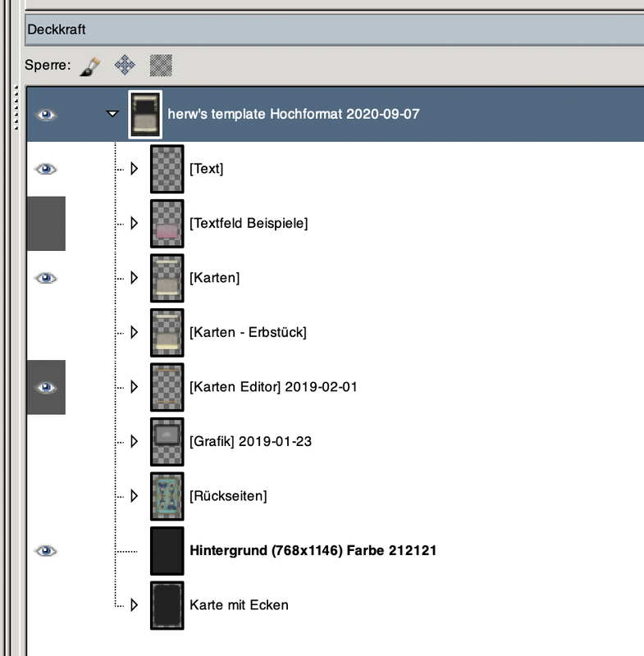Expand the Karte mit Ecken group
644x656 pixels.
134,605
